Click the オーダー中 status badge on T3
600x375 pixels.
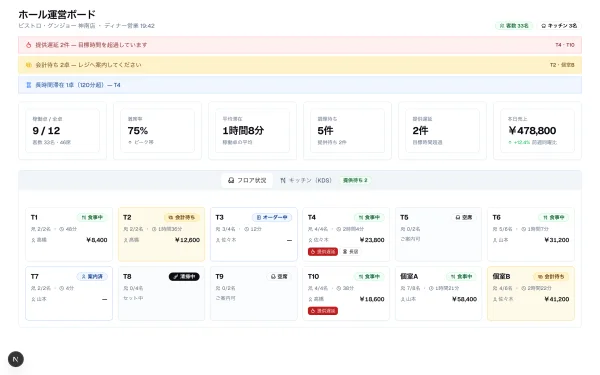(272, 217)
